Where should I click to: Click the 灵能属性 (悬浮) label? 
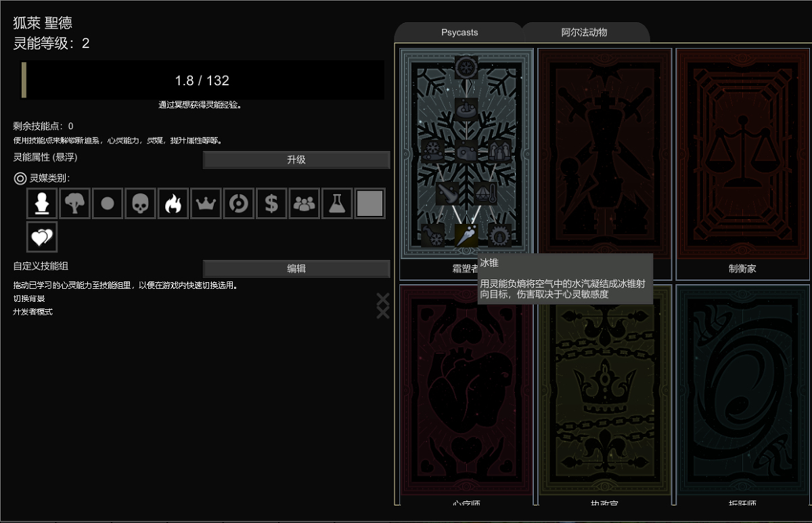(45, 157)
